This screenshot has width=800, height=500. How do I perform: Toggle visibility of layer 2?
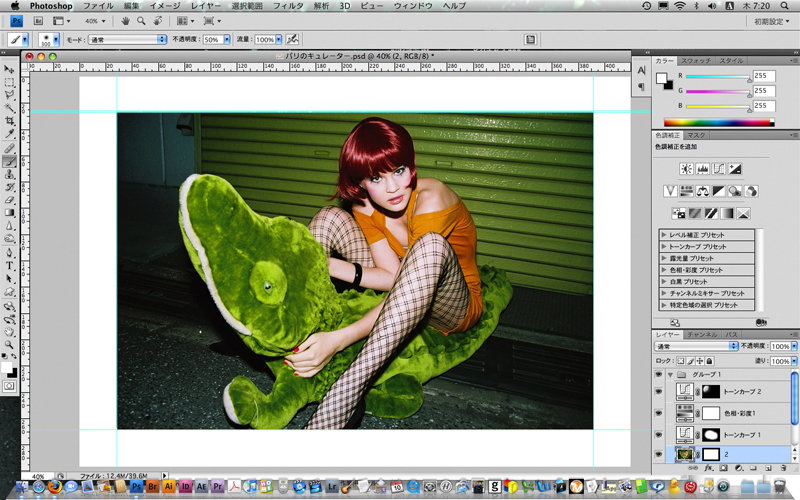(x=658, y=454)
